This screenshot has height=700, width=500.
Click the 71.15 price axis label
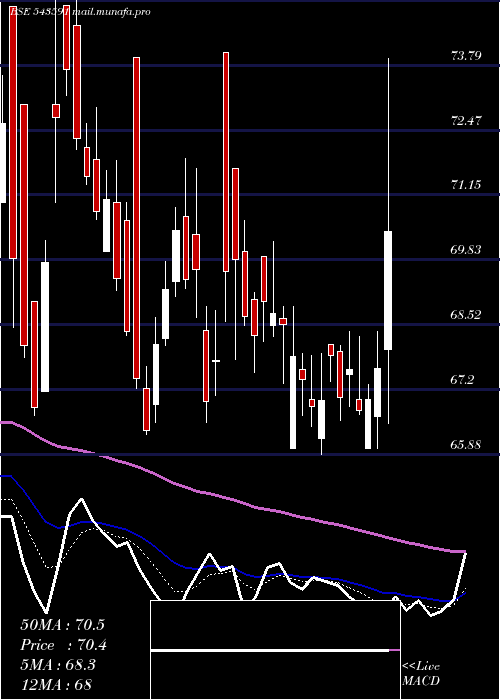tap(466, 185)
